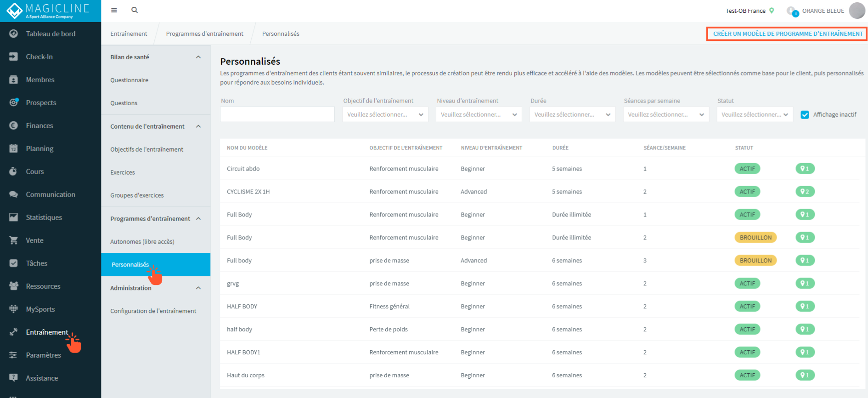
Task: Open the Haut du corps model
Action: [x=540, y=375]
